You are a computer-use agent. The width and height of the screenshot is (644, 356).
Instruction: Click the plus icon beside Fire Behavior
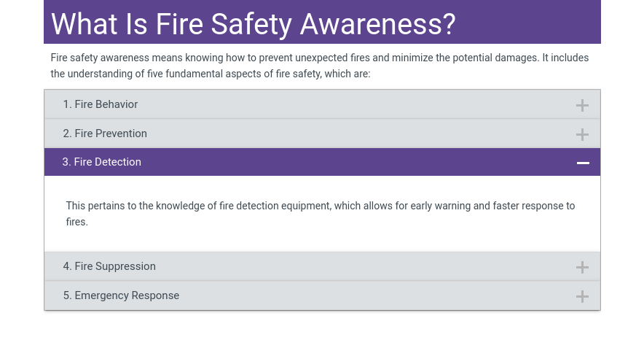[x=582, y=105]
